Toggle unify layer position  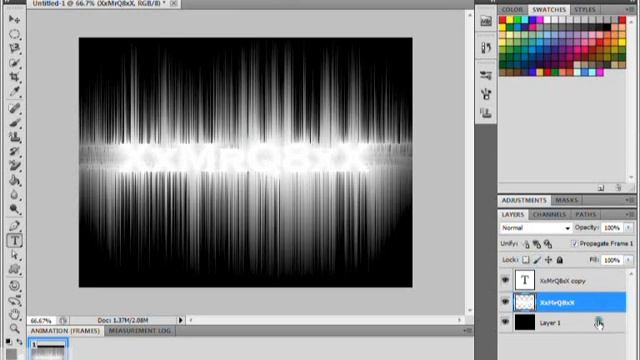click(x=526, y=244)
